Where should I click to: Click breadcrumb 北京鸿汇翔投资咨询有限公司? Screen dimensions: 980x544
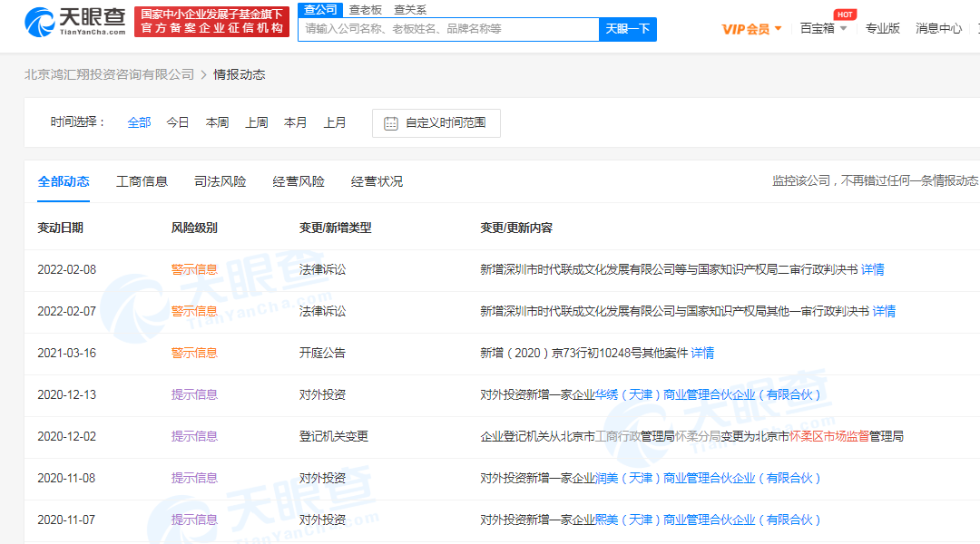[x=109, y=74]
